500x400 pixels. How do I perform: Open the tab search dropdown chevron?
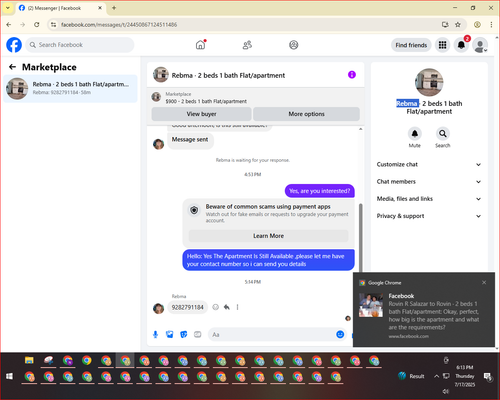8,8
